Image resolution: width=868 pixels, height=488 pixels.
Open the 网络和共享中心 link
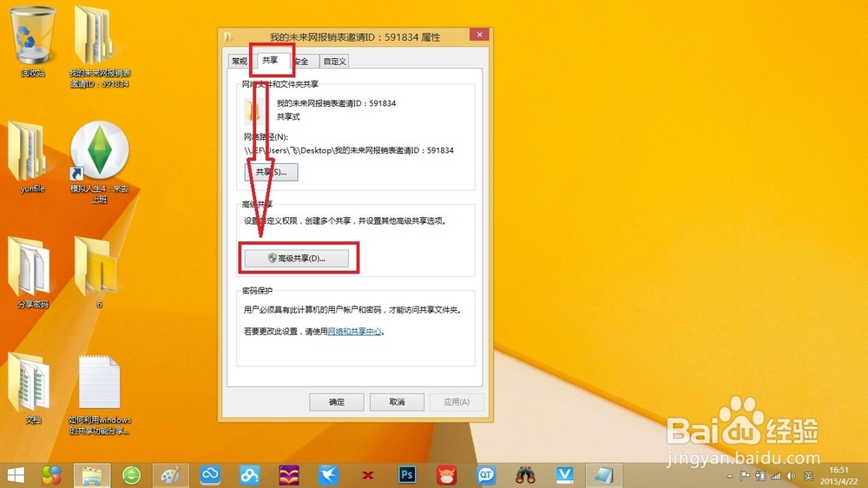tap(354, 331)
